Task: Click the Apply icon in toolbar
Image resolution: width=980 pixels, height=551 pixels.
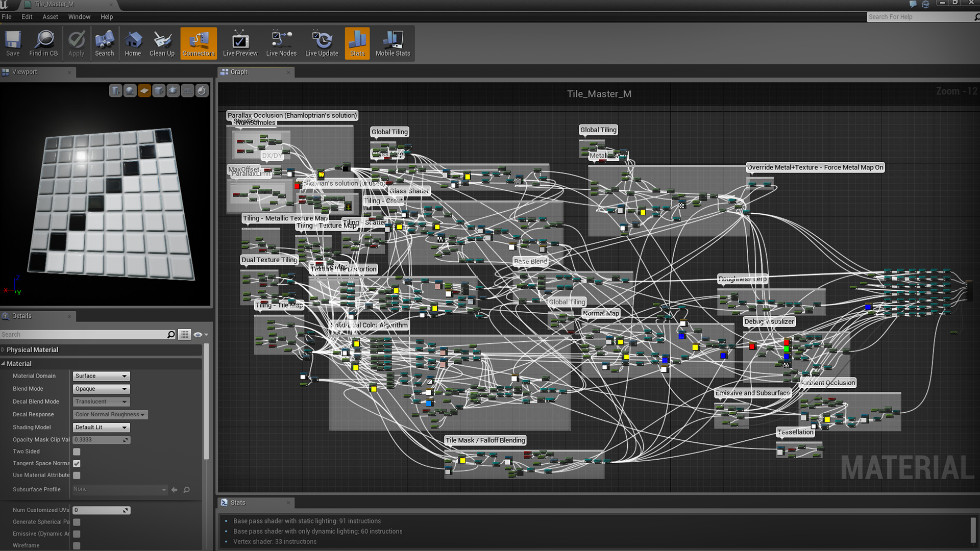Action: click(x=76, y=42)
